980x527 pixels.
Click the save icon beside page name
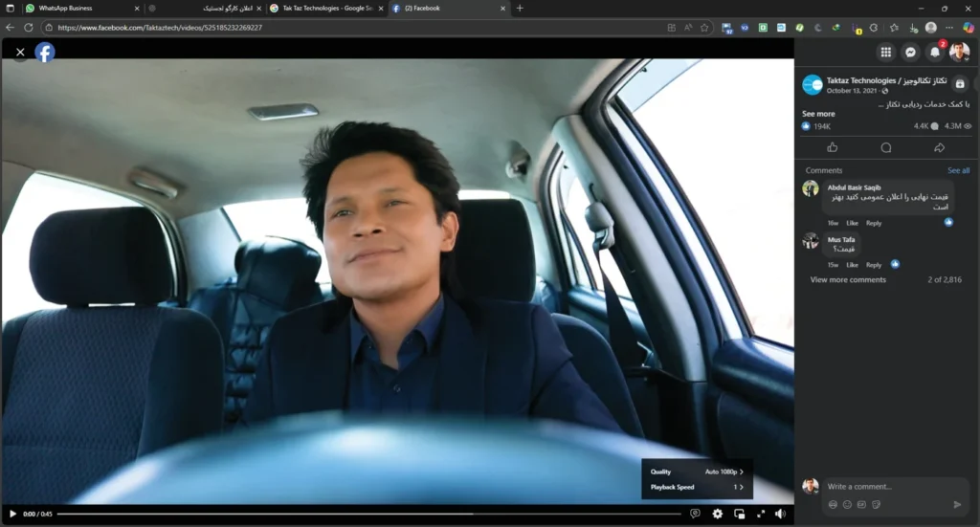pyautogui.click(x=960, y=83)
